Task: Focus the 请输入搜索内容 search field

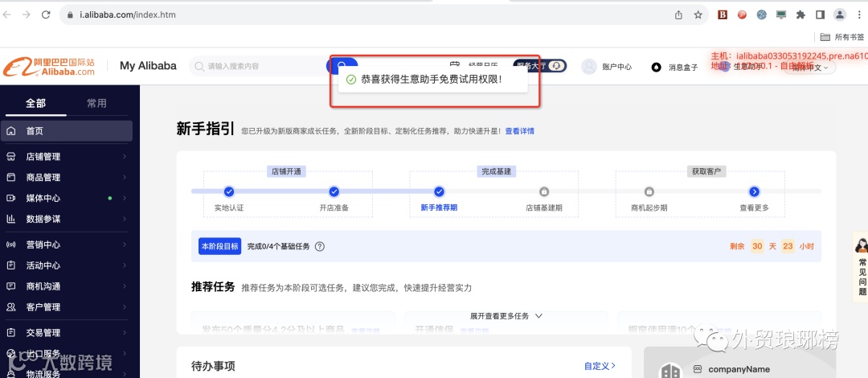Action: click(258, 66)
